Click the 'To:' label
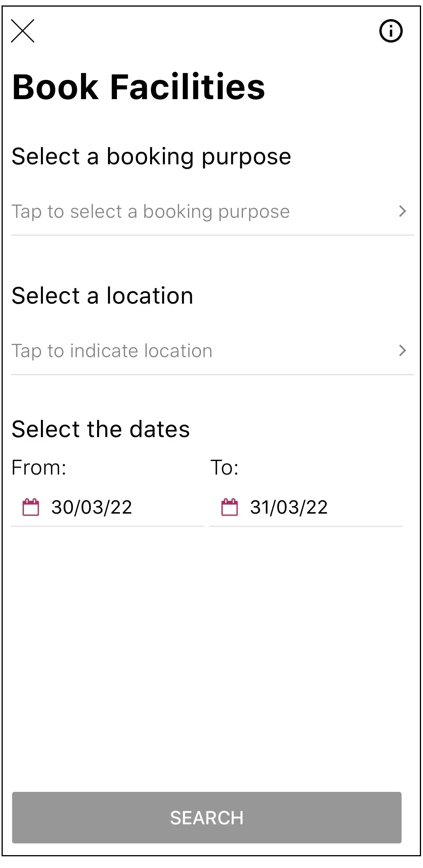Screen dimensions: 423x868 click(224, 467)
